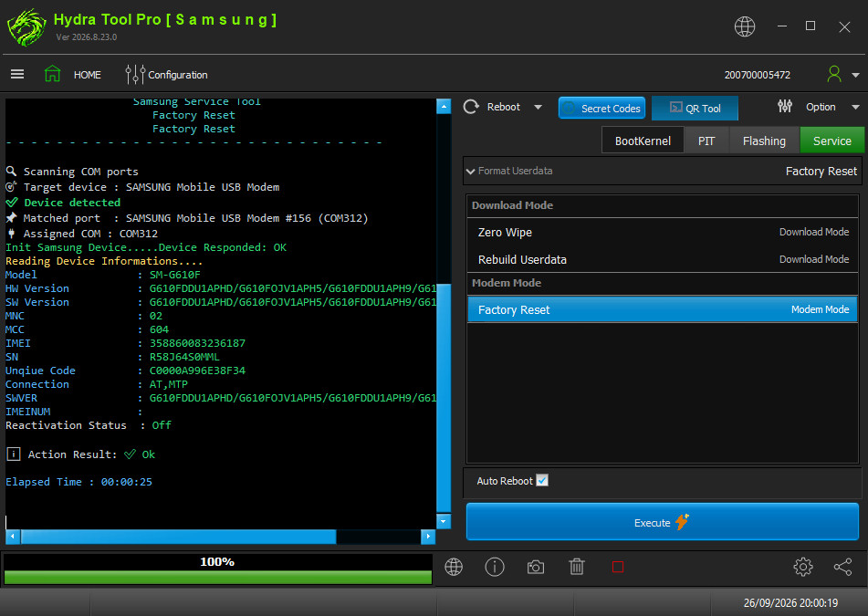Open the Reboot dropdown arrow
The height and width of the screenshot is (616, 868).
click(x=538, y=107)
